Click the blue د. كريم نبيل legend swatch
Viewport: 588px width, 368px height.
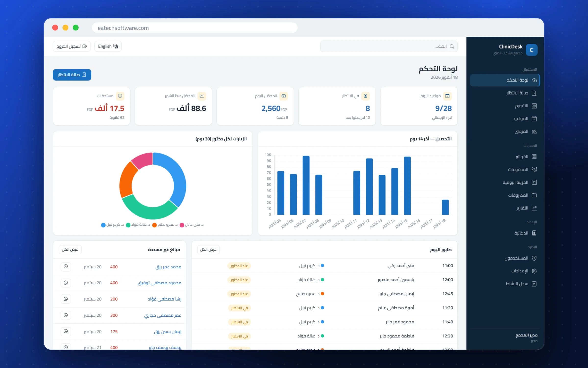103,225
